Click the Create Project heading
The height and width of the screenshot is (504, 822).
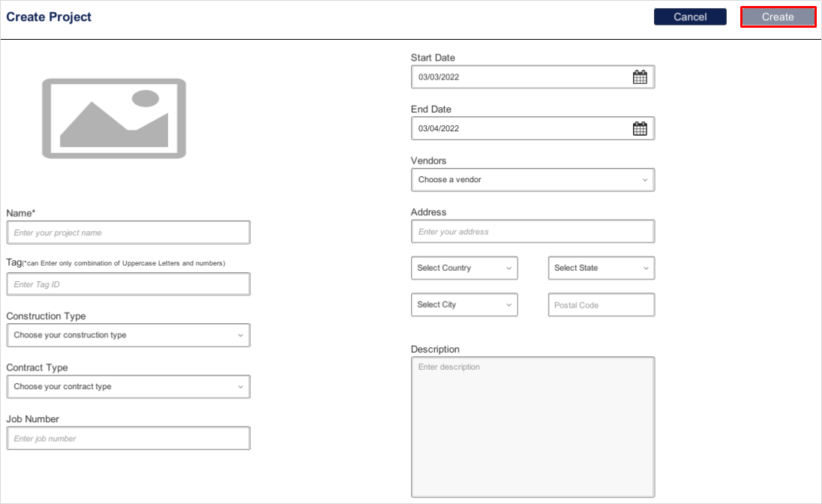(x=49, y=16)
